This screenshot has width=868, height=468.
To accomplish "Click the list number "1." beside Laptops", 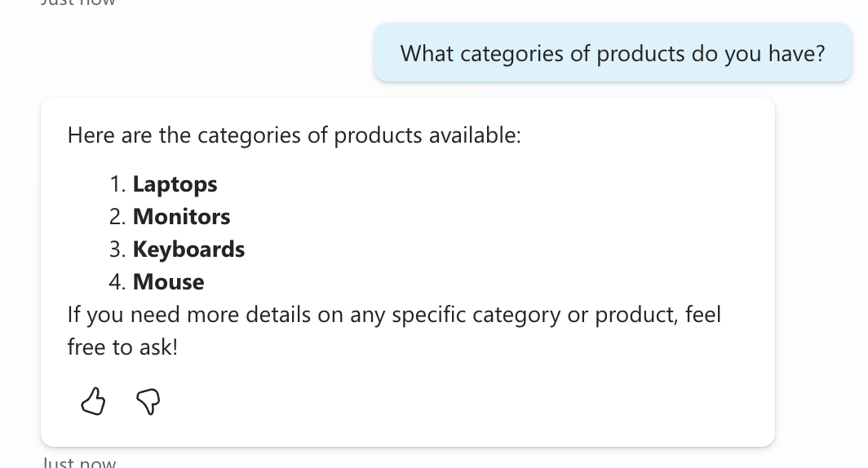I will (117, 184).
